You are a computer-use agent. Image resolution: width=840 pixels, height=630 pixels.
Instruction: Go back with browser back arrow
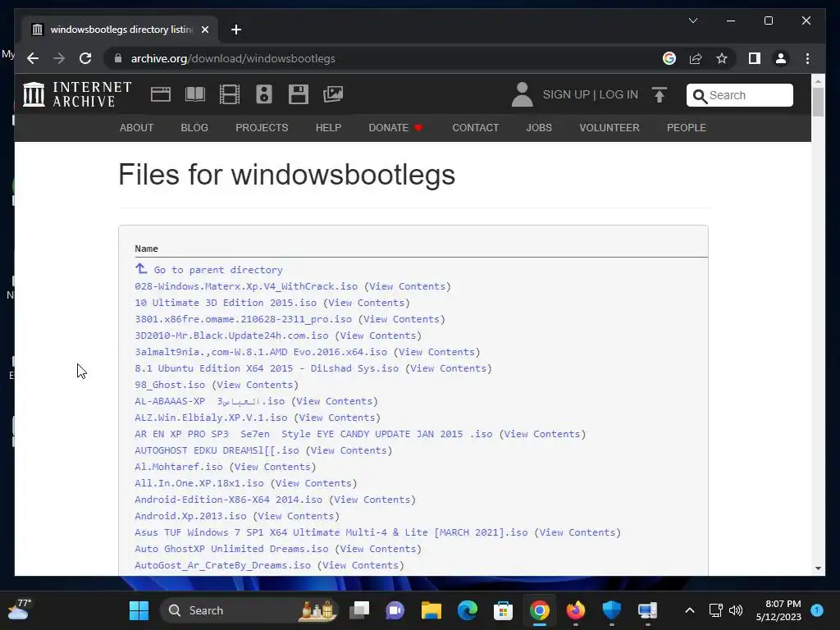[x=33, y=58]
